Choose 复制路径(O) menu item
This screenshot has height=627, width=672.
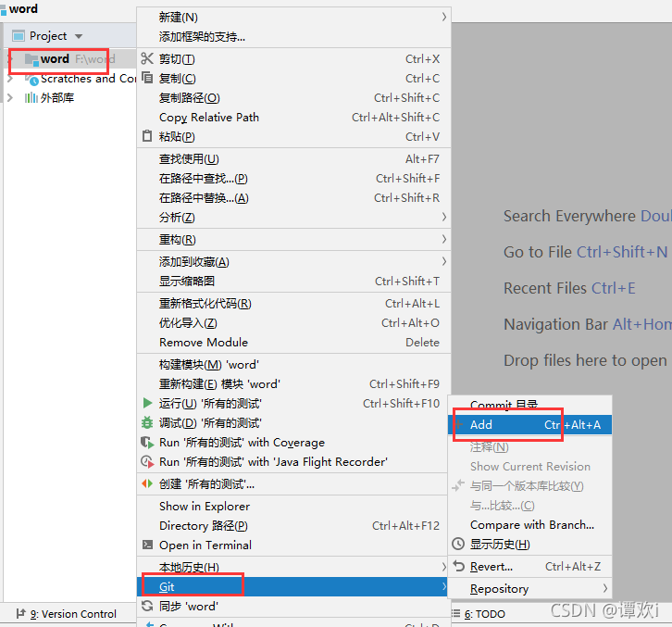[293, 98]
